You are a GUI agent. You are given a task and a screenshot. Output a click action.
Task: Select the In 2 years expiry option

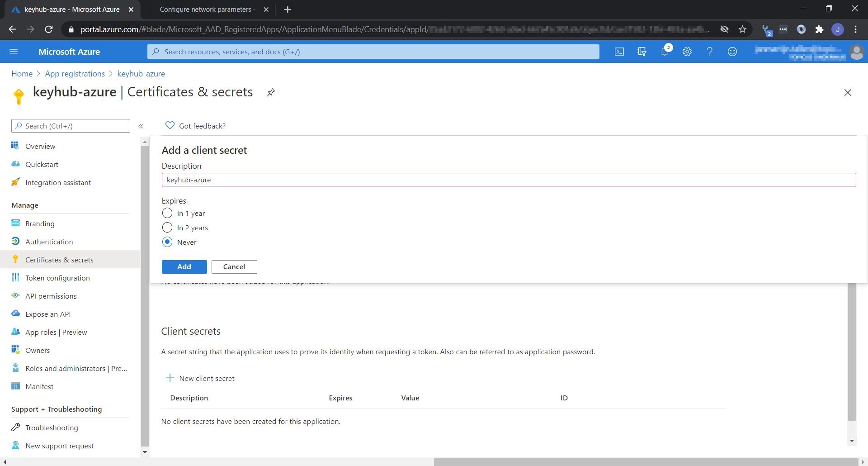pos(167,228)
